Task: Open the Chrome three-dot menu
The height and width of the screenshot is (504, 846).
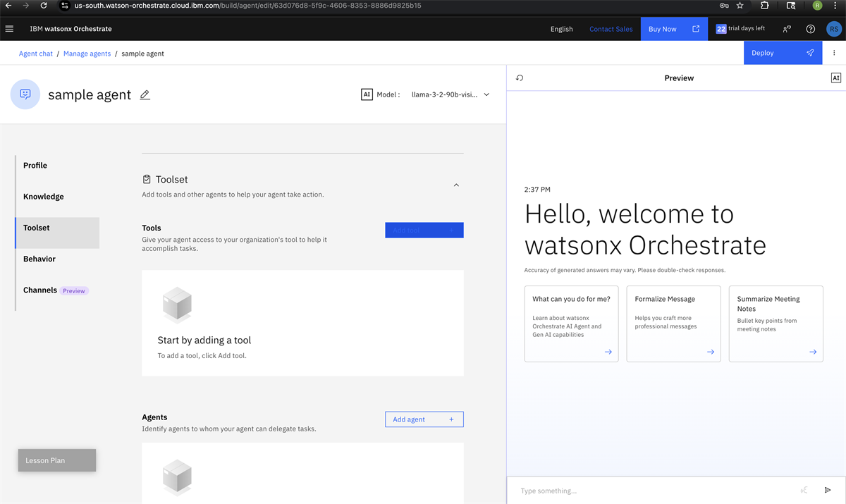Action: 835,6
